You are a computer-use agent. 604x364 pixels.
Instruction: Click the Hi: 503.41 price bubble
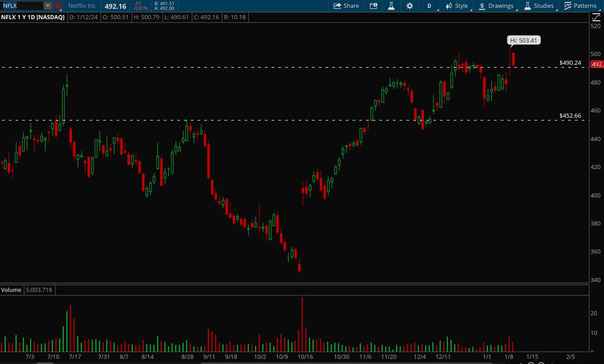(x=523, y=40)
